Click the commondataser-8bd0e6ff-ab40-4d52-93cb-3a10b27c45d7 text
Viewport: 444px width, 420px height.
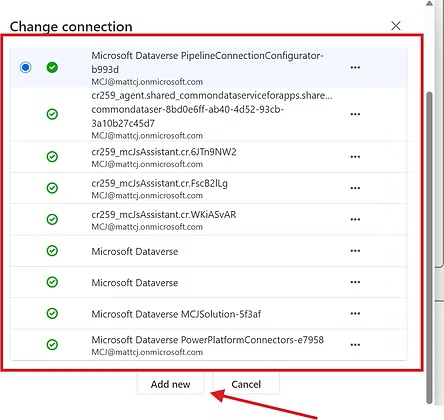click(x=187, y=116)
